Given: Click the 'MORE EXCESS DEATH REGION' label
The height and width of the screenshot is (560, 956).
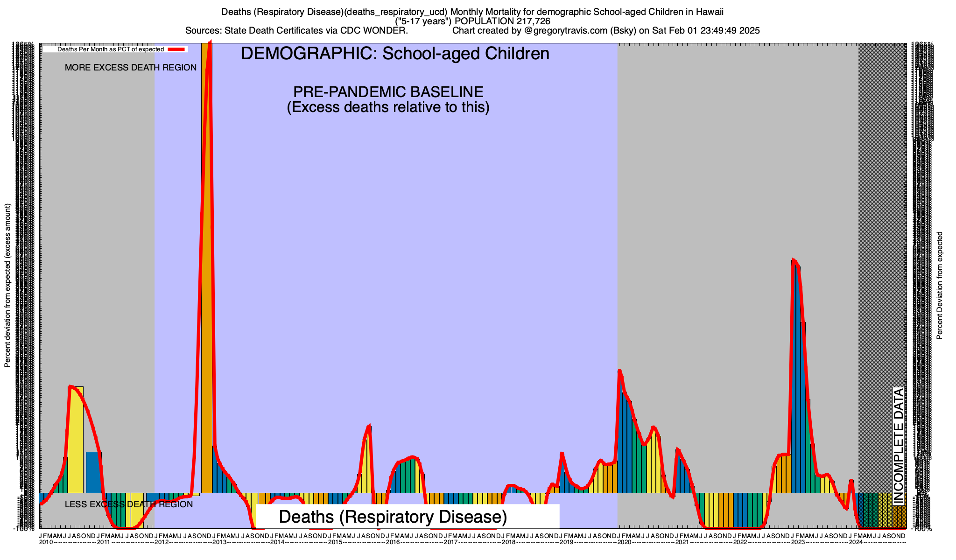Looking at the screenshot, I should (131, 68).
